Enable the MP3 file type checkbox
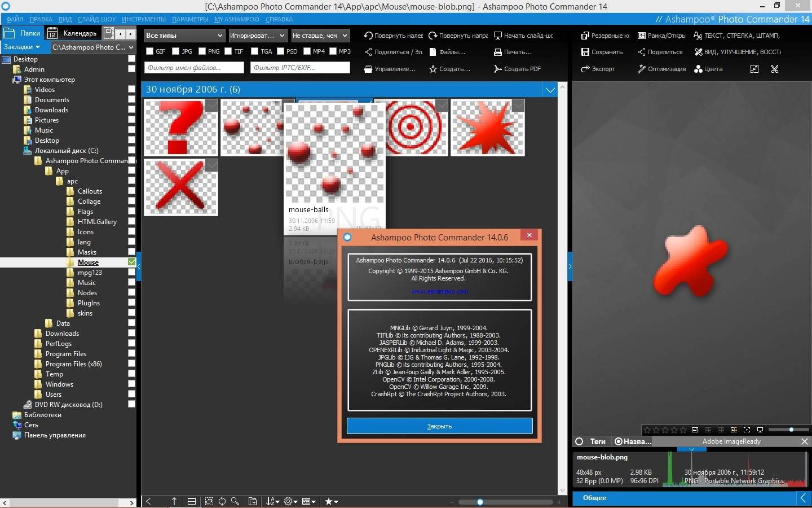This screenshot has height=508, width=812. [x=333, y=51]
